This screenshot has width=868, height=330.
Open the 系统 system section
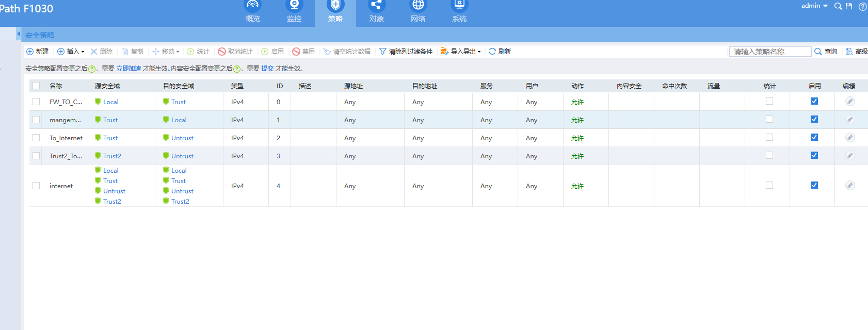pyautogui.click(x=459, y=12)
